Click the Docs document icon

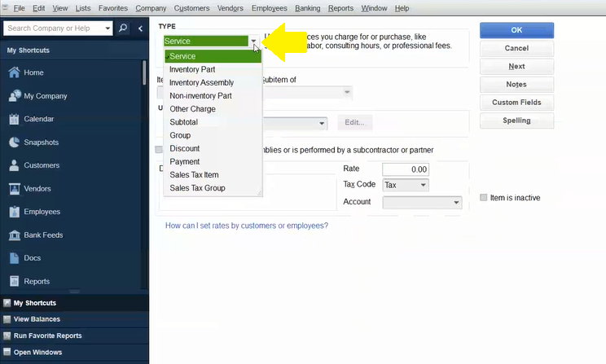coord(14,258)
